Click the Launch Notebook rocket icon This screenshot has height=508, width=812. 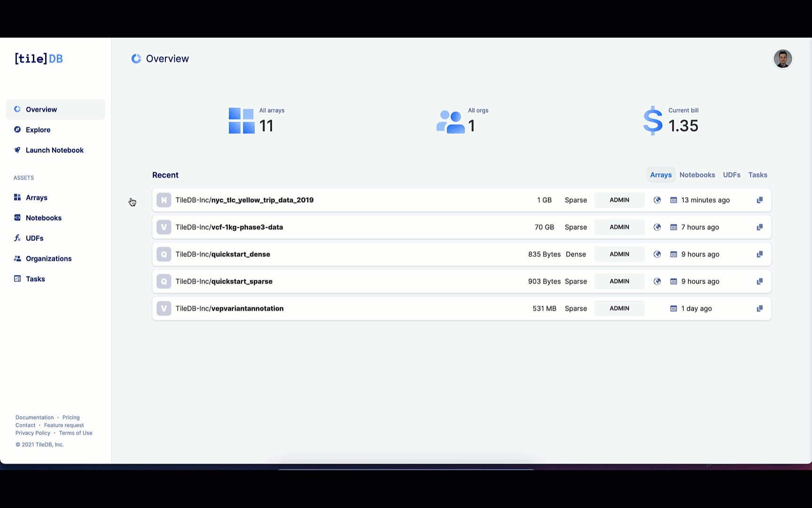[17, 150]
